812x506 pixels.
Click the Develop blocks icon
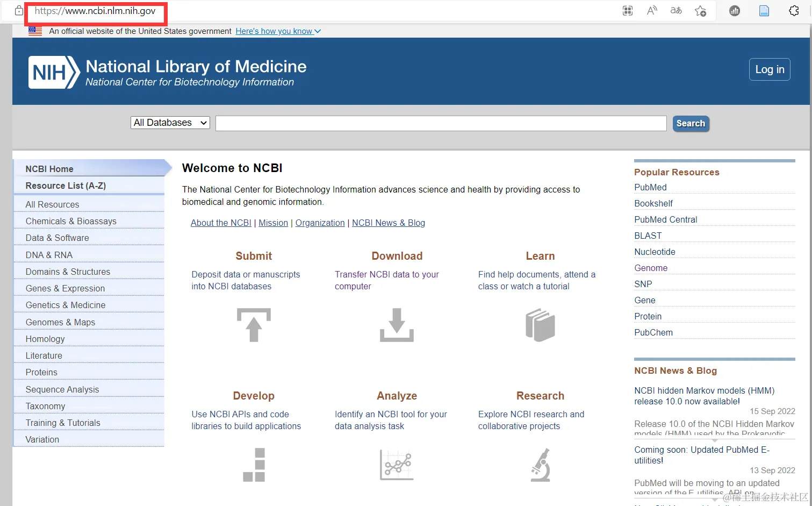[x=254, y=465]
